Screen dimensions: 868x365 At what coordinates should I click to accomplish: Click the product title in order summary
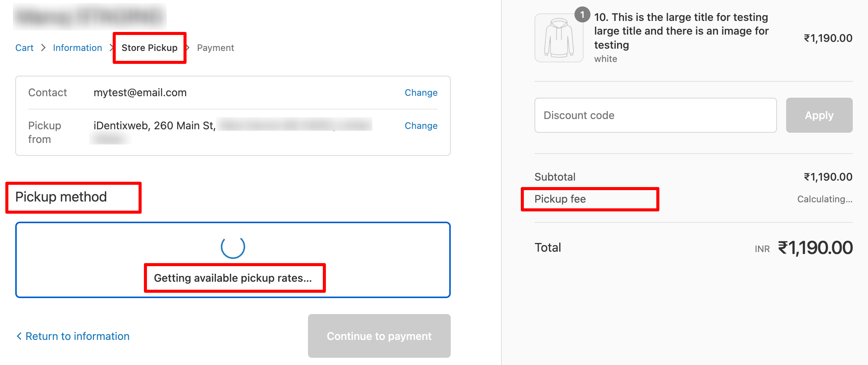click(x=681, y=31)
